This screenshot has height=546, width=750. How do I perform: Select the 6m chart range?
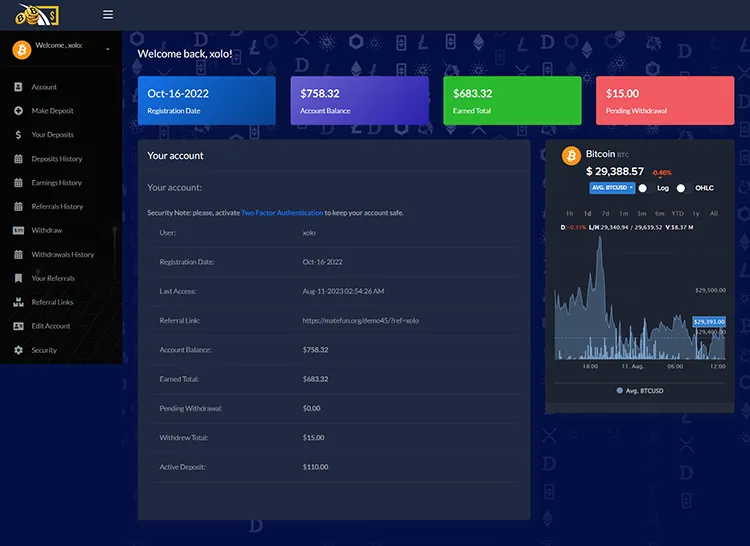click(660, 213)
